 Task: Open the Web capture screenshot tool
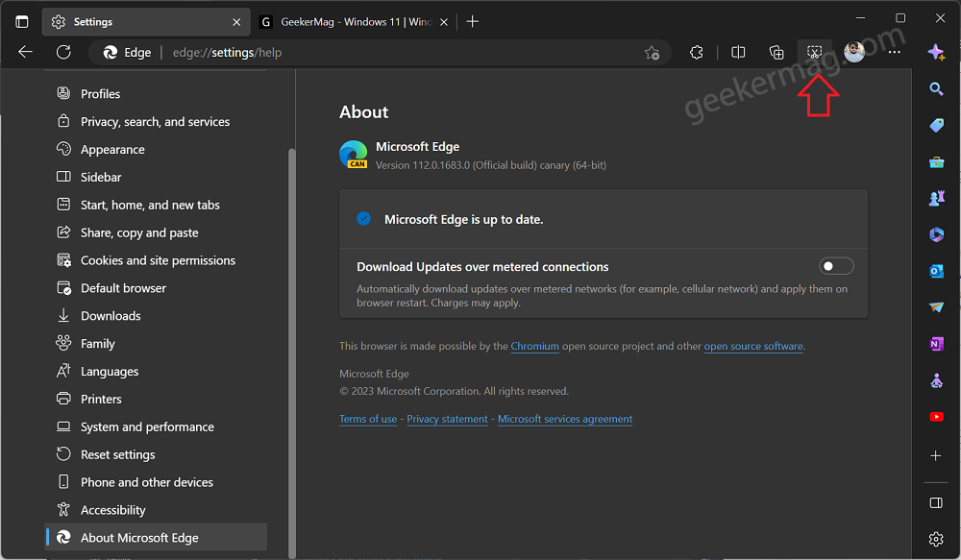[814, 53]
